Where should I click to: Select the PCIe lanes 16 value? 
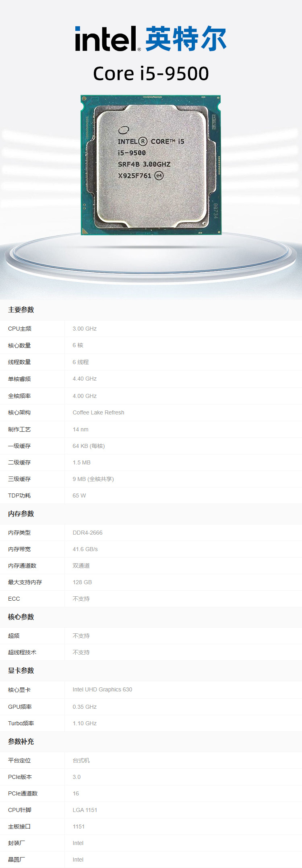76,793
